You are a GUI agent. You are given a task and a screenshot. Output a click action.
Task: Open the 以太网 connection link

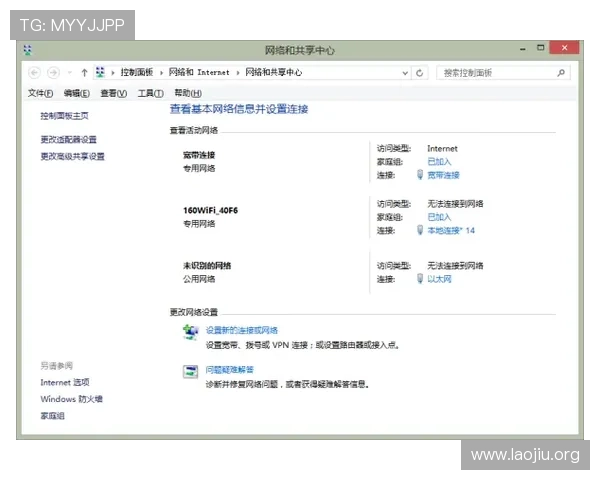coord(439,279)
